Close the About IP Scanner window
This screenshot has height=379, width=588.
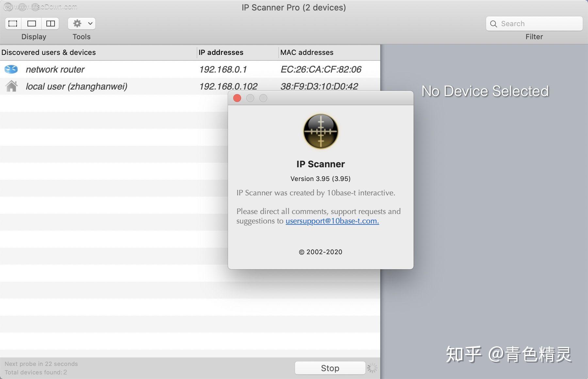[x=237, y=98]
